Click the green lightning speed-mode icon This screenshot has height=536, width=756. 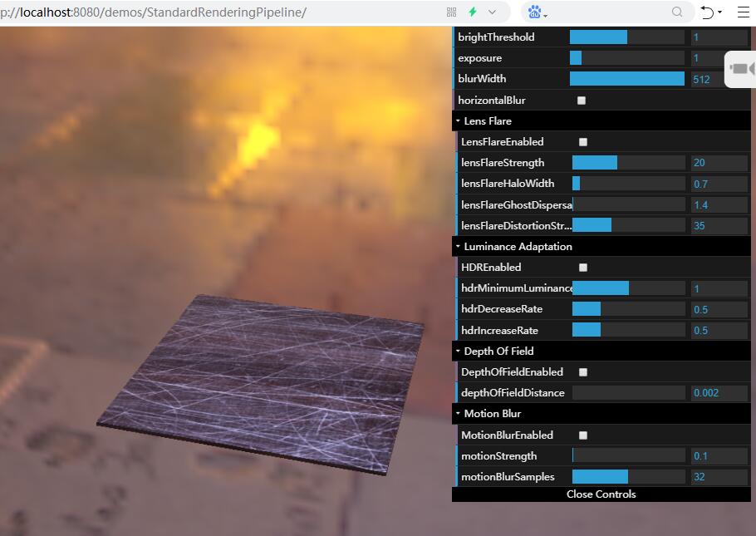coord(473,12)
